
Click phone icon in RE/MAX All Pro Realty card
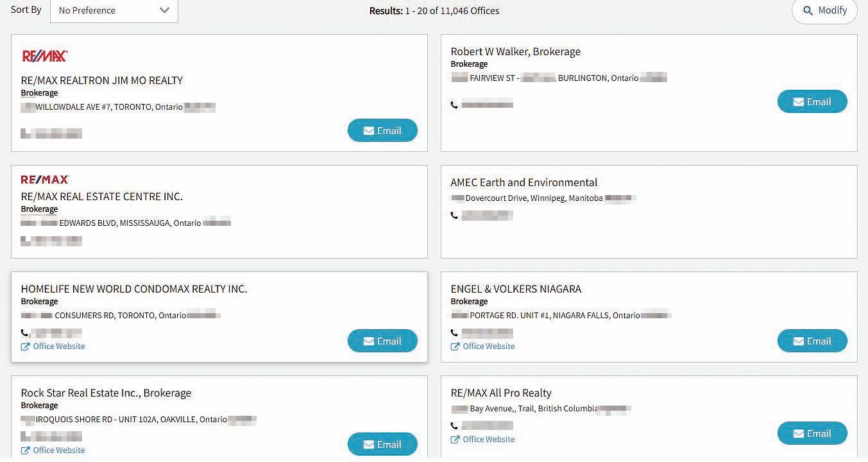[454, 425]
